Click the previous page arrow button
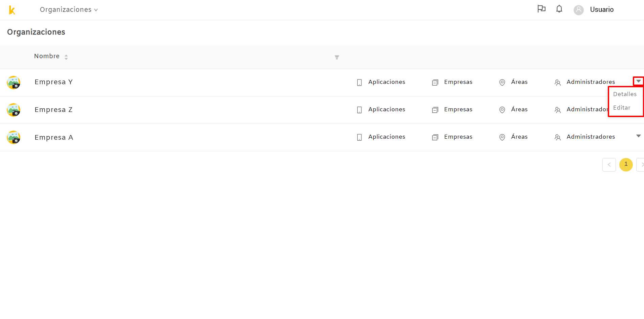 609,165
